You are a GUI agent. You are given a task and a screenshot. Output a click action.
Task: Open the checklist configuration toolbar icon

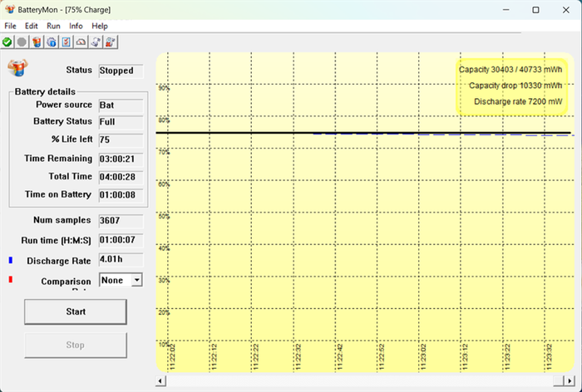click(x=67, y=42)
